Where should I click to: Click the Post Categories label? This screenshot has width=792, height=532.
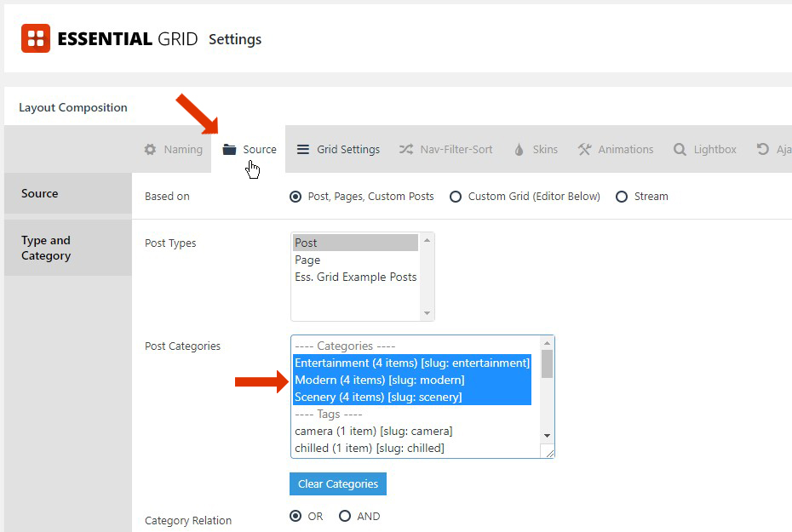[x=182, y=346]
